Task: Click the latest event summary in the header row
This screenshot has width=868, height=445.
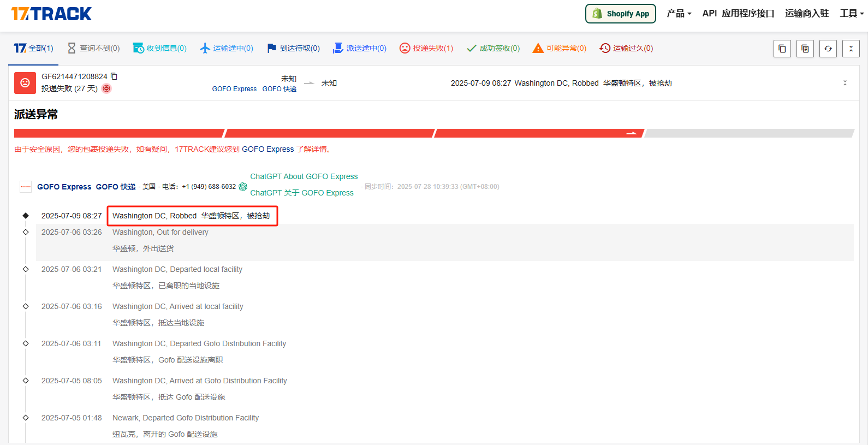Action: pos(561,83)
